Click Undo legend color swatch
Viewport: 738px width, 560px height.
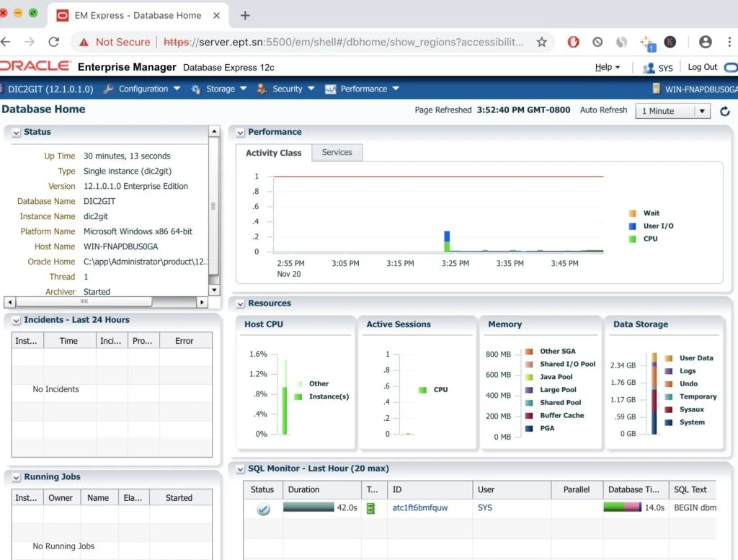(x=668, y=384)
